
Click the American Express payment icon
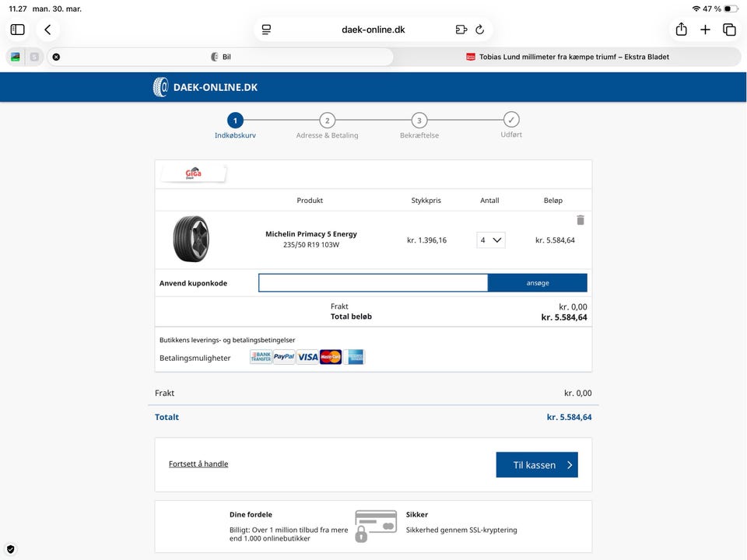[355, 357]
